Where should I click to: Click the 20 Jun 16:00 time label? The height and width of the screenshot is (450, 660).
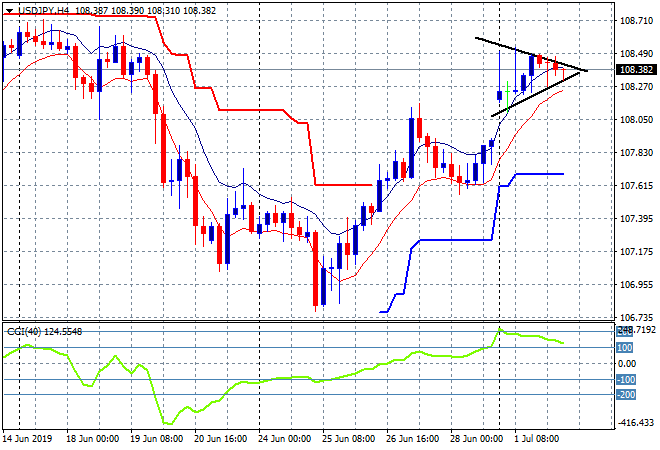point(221,439)
